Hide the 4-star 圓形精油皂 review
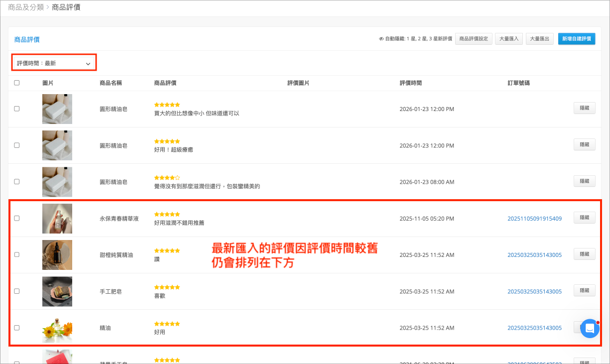610x364 pixels. click(x=585, y=181)
